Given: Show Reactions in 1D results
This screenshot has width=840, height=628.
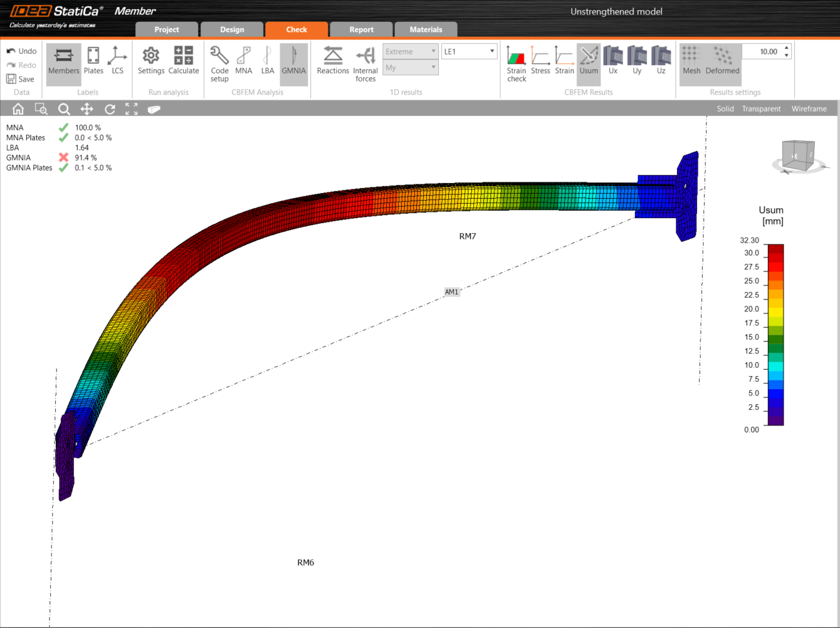Looking at the screenshot, I should pyautogui.click(x=333, y=61).
